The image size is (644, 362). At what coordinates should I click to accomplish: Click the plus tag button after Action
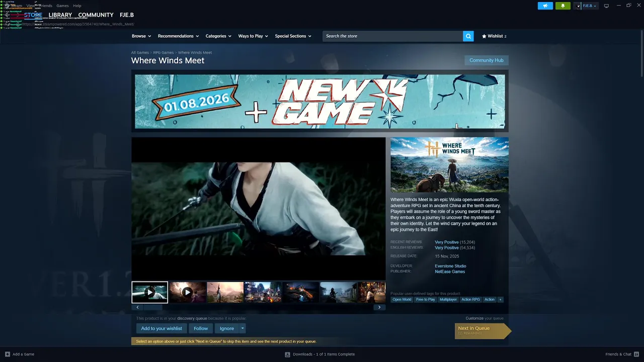click(500, 300)
